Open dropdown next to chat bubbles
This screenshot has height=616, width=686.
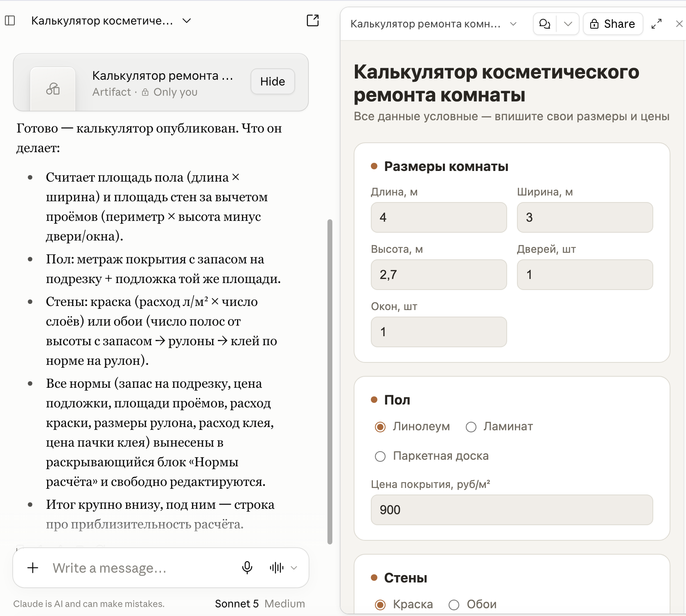tap(568, 24)
